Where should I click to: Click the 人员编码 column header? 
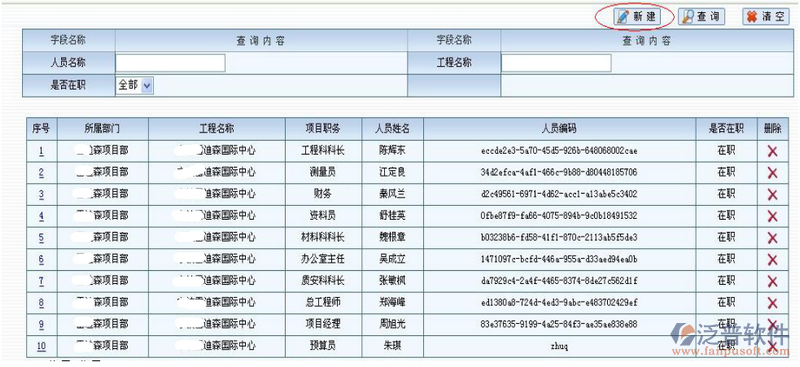pyautogui.click(x=559, y=129)
